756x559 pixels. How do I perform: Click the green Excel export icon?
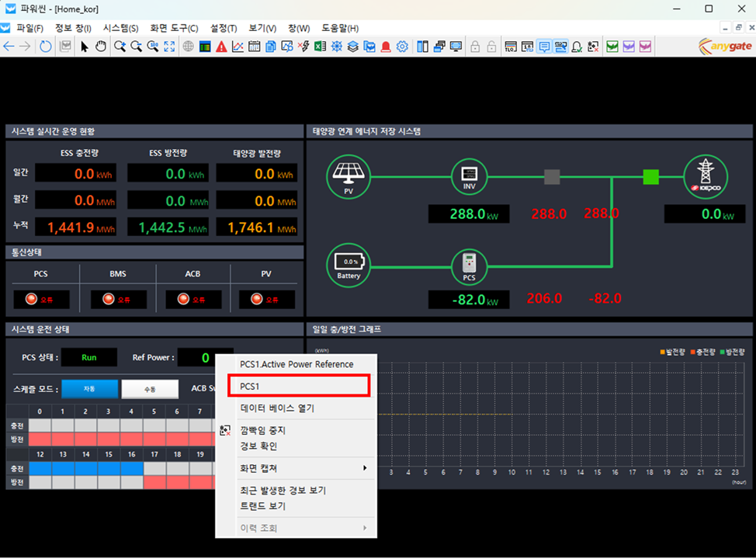click(x=319, y=47)
